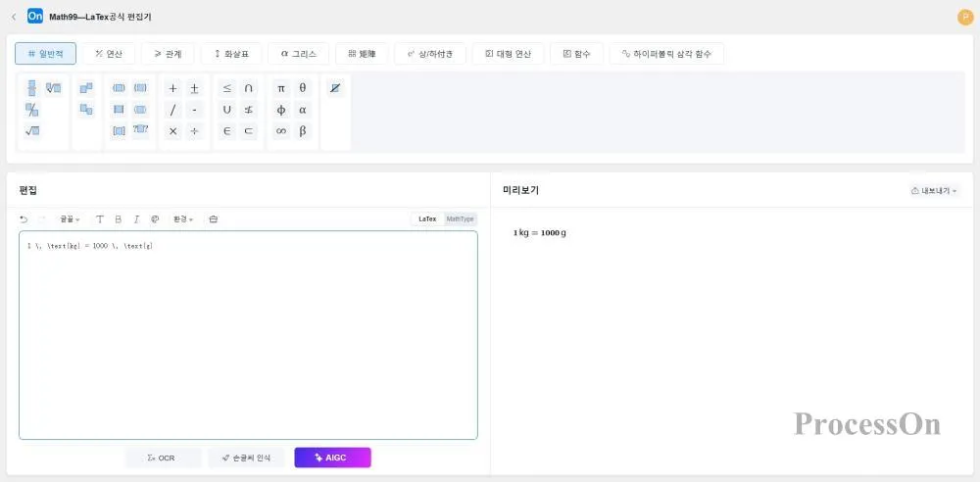Insert the infinity symbol
This screenshot has height=482, width=980.
point(281,131)
